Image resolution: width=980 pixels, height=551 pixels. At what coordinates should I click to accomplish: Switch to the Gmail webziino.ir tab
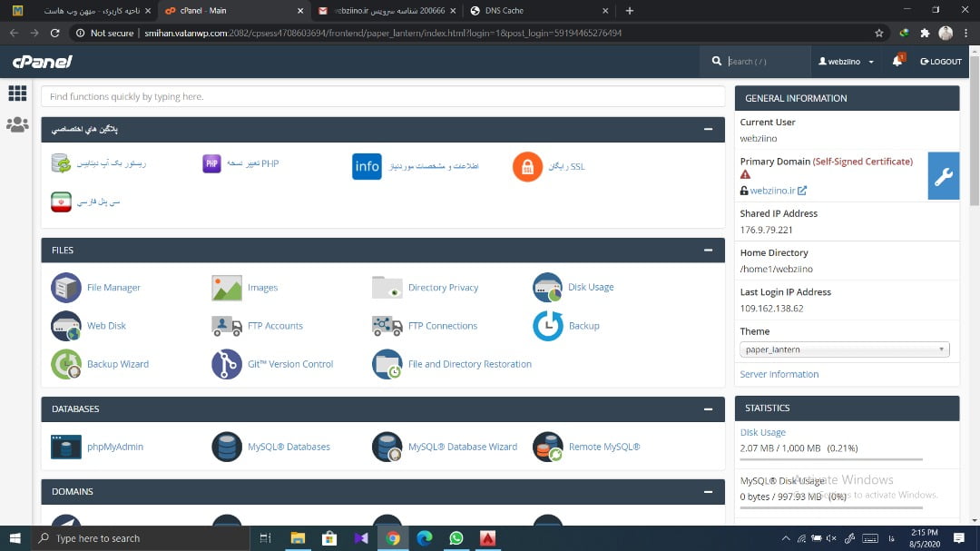pyautogui.click(x=387, y=11)
